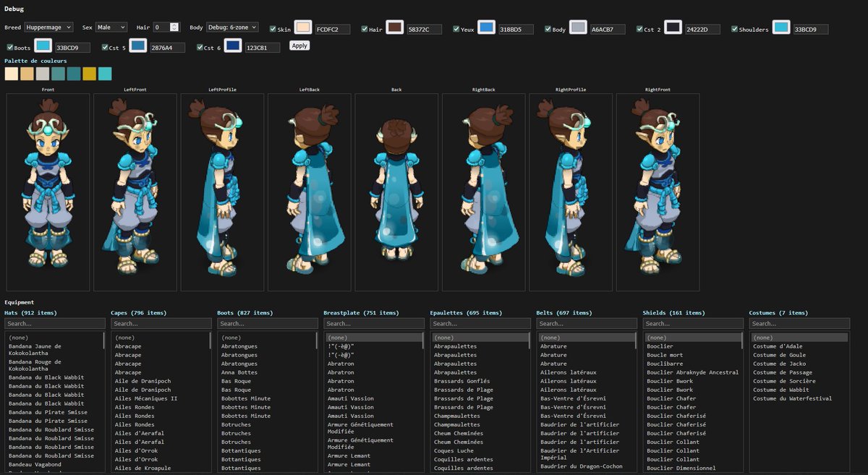
Task: Select Baudrier du Dragon-Cochon belt
Action: pyautogui.click(x=586, y=466)
